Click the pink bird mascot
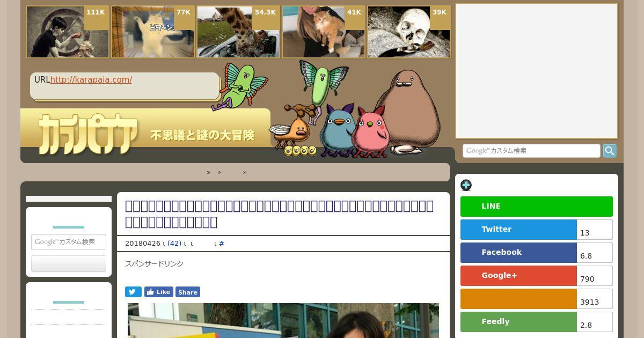Viewport: 644px width, 338px height. tap(371, 131)
